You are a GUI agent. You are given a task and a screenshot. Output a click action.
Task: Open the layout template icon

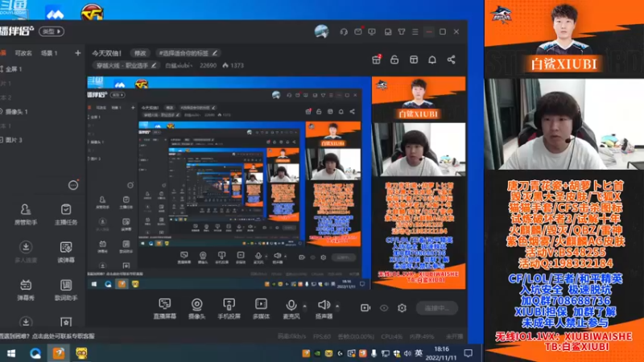click(414, 60)
